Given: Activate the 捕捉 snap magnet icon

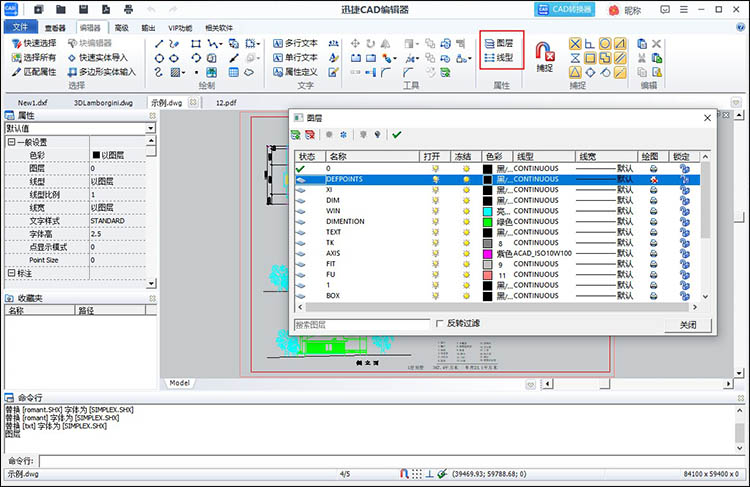Looking at the screenshot, I should 545,52.
